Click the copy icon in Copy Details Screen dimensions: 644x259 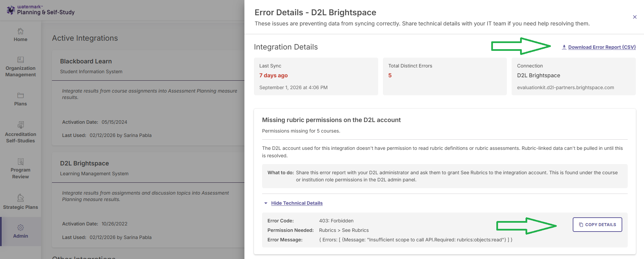coord(581,225)
